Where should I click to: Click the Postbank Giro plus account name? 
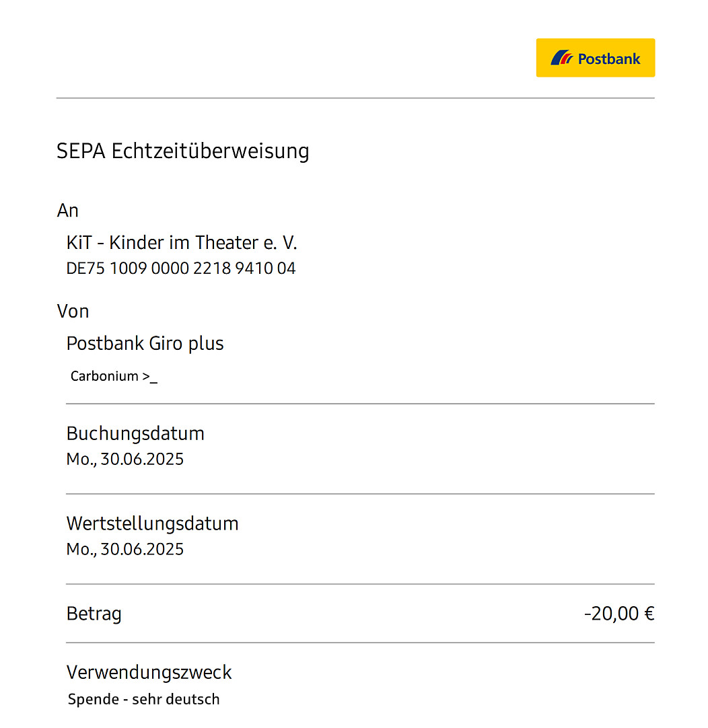(145, 343)
